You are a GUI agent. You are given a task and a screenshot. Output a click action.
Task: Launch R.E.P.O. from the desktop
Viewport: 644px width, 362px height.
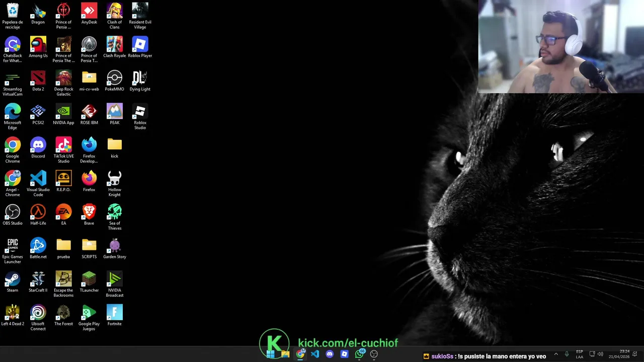click(63, 182)
